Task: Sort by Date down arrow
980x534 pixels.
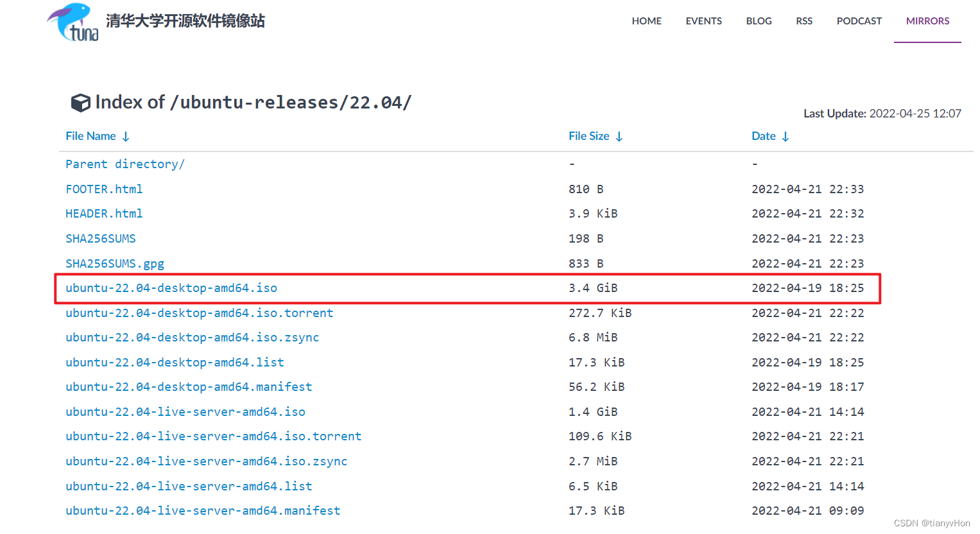Action: click(x=786, y=137)
